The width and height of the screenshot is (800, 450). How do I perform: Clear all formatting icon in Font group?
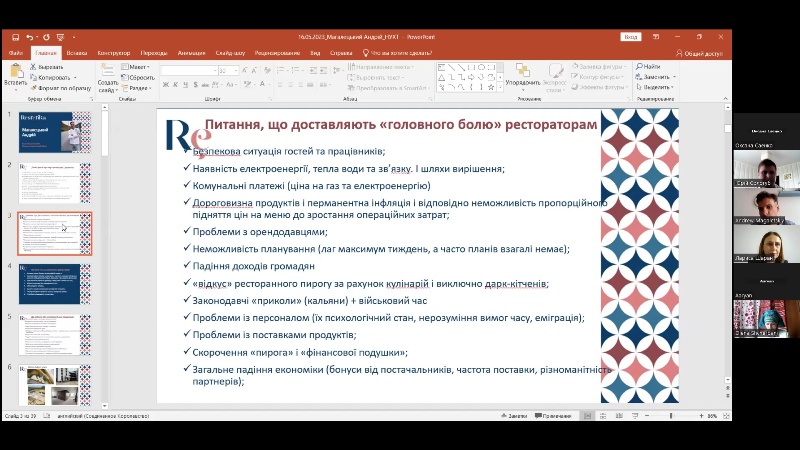[267, 70]
